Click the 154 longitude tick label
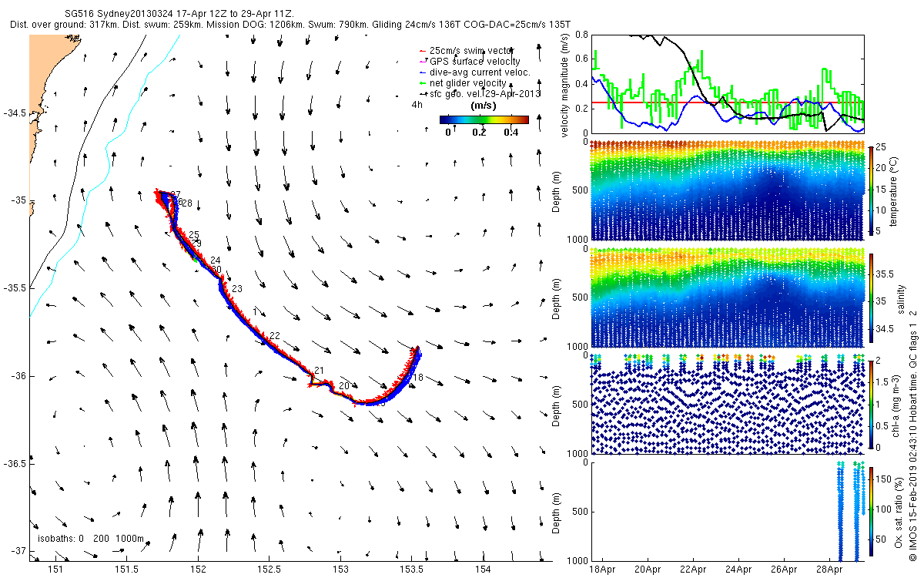The width and height of the screenshot is (924, 578). click(x=483, y=570)
